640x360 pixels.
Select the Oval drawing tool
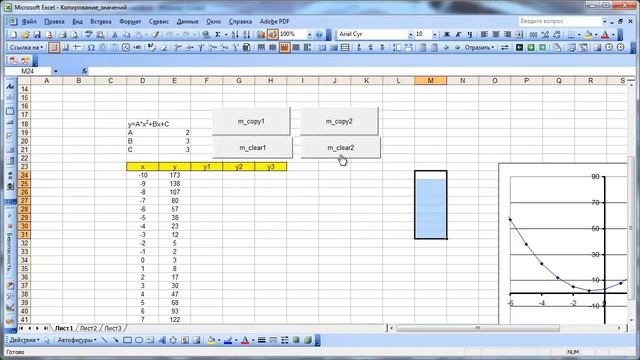click(139, 340)
